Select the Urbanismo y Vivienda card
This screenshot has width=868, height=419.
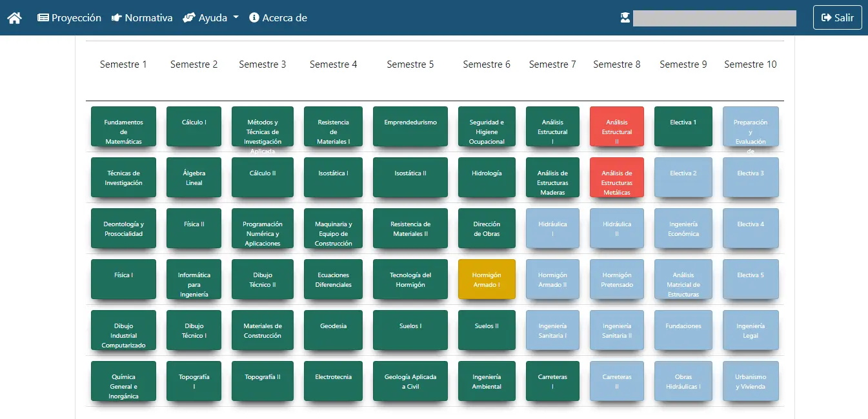(751, 381)
